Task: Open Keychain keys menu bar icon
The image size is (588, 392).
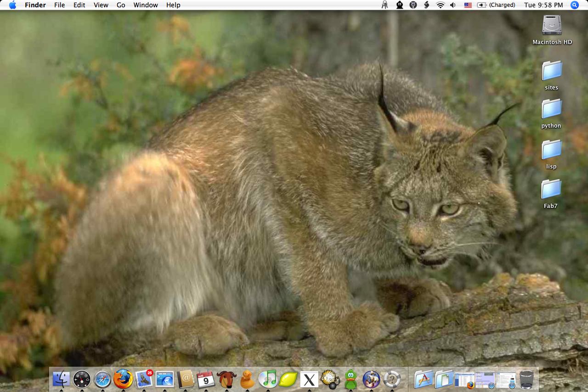Action: click(x=385, y=5)
